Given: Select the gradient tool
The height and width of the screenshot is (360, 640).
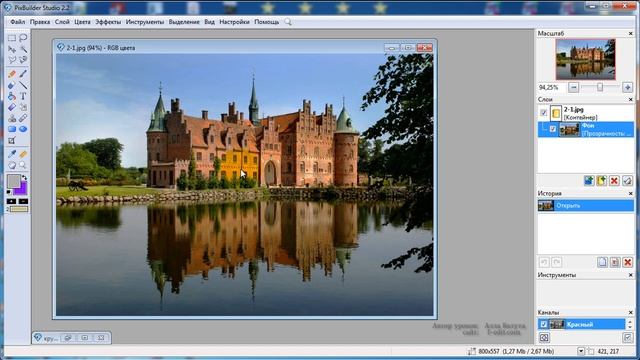Looking at the screenshot, I should [12, 107].
